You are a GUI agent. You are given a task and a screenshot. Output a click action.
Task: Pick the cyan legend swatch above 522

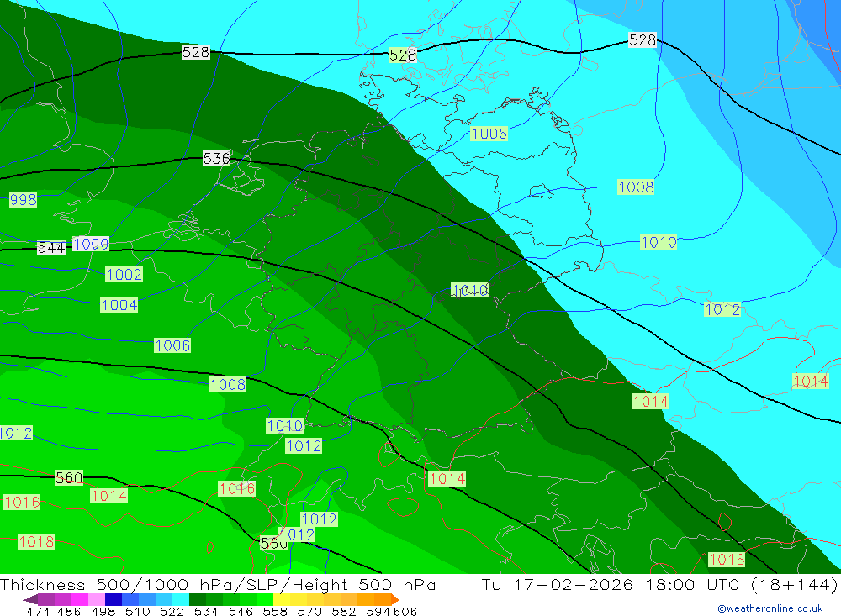point(181,599)
